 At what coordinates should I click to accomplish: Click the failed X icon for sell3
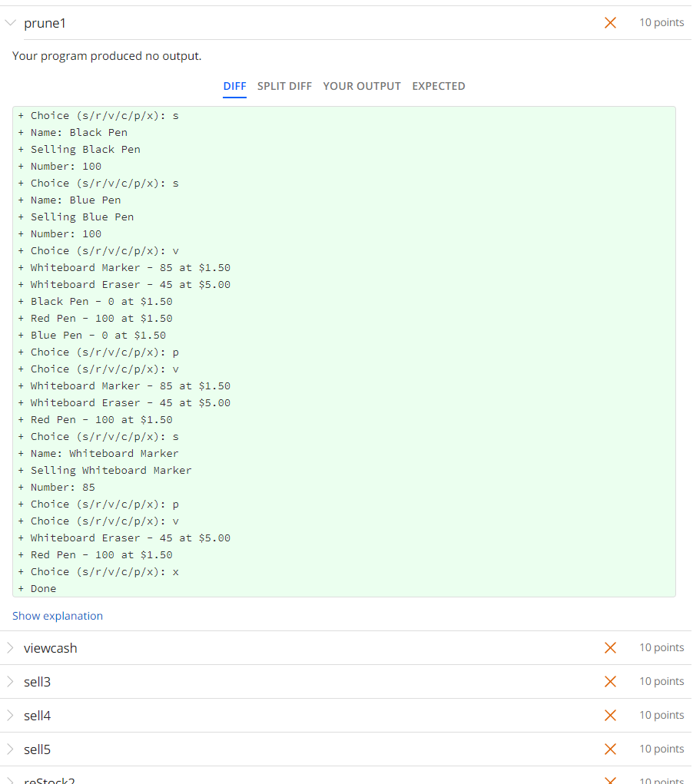(x=610, y=682)
